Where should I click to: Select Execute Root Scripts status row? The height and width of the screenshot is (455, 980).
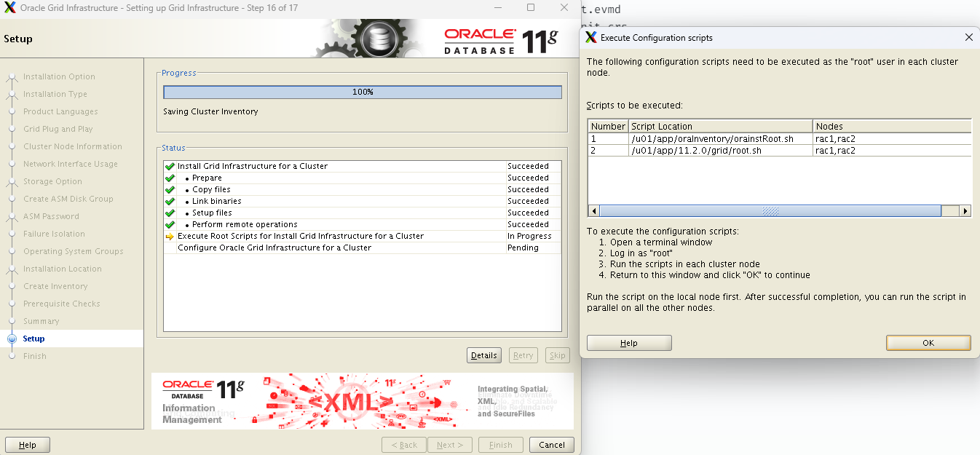point(362,236)
